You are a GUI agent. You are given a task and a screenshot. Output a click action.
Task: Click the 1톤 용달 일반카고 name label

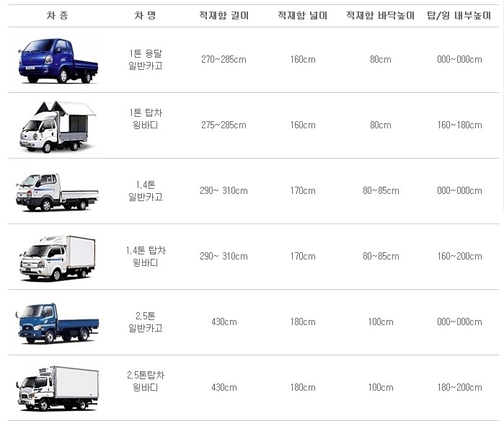146,60
